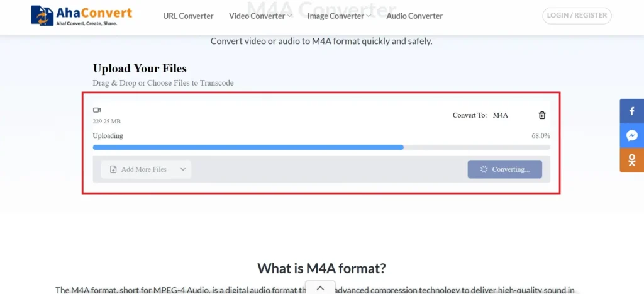Delete the uploaded file with trash icon
644x294 pixels.
click(542, 115)
